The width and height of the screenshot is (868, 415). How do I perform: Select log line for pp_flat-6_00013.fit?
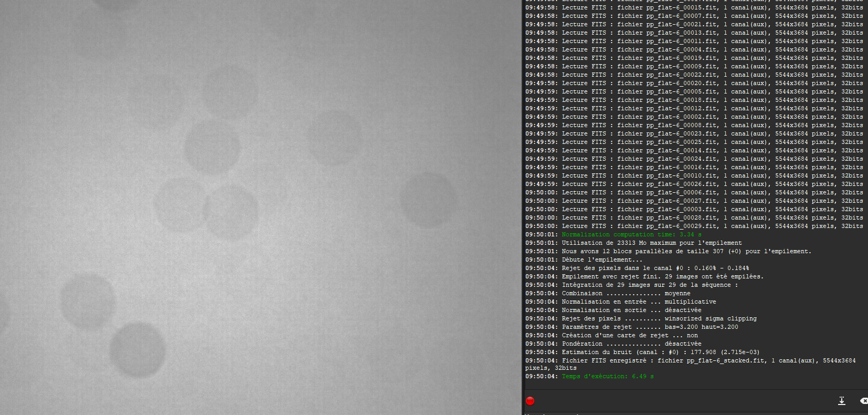coord(694,33)
